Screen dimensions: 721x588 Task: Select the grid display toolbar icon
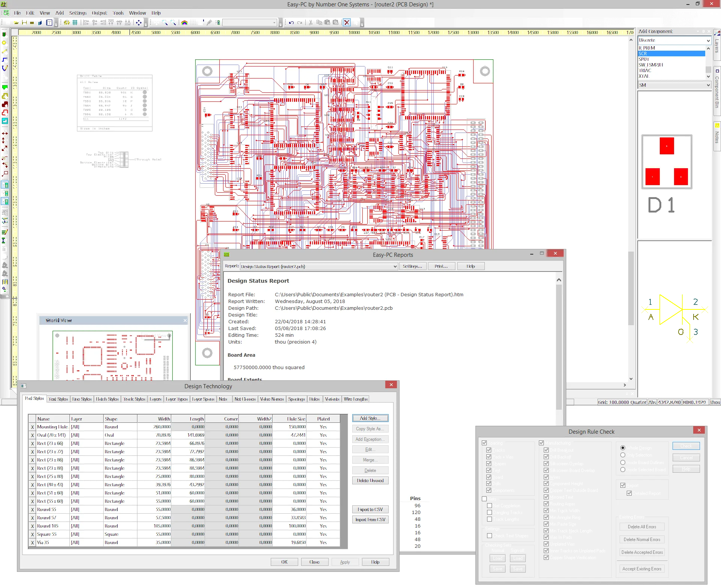(75, 23)
